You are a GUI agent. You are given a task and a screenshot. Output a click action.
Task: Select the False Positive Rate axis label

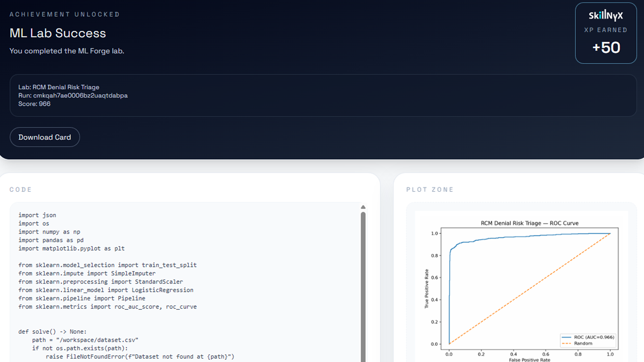(x=530, y=360)
